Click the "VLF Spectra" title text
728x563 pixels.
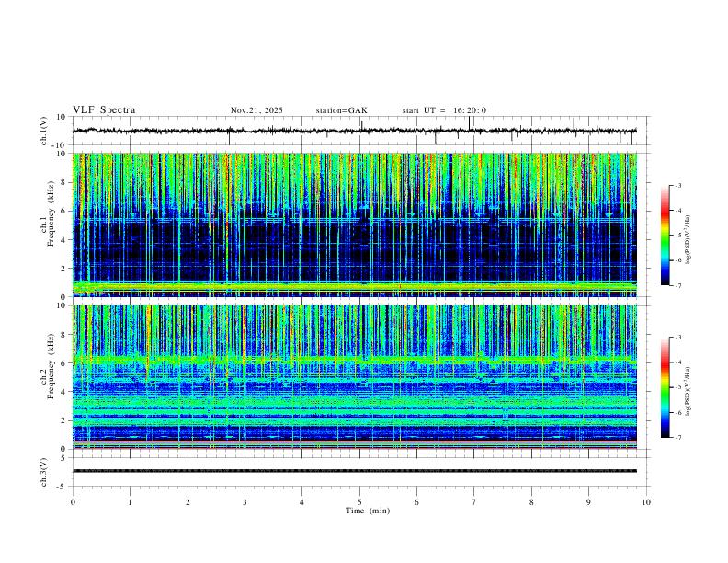pyautogui.click(x=104, y=110)
